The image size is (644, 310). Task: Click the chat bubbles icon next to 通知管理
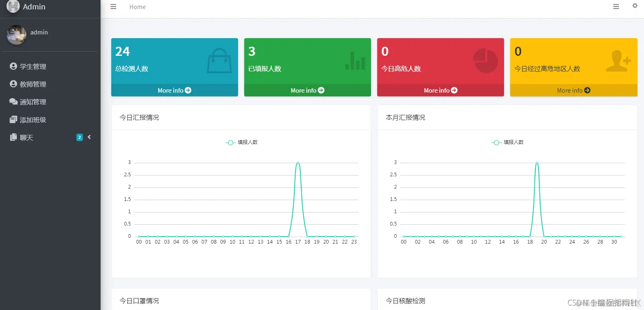[14, 101]
